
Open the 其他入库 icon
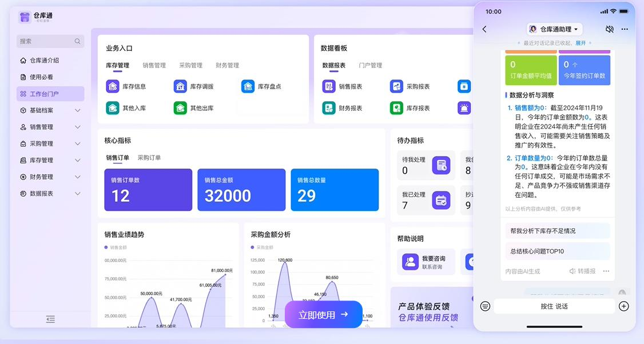[x=113, y=108]
